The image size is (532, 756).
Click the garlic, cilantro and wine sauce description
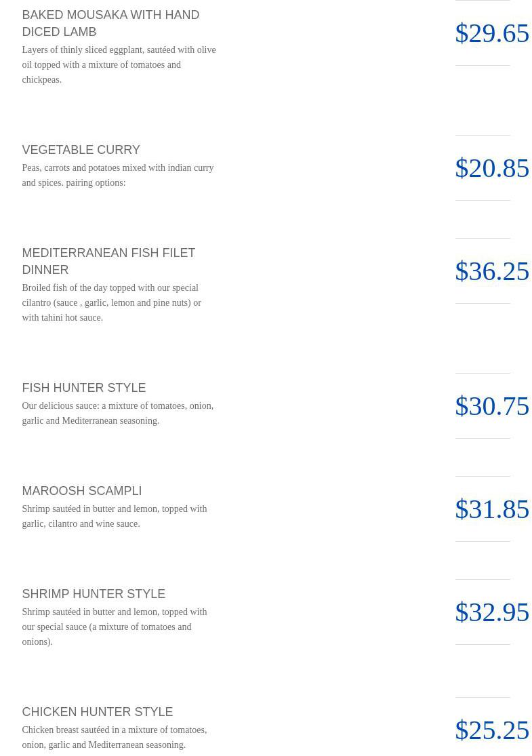[x=114, y=516]
